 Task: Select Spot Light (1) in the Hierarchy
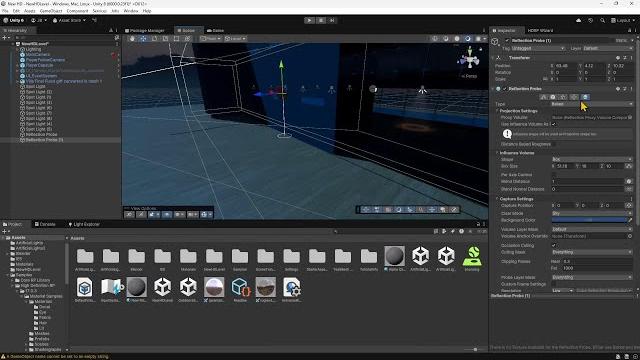click(x=39, y=97)
